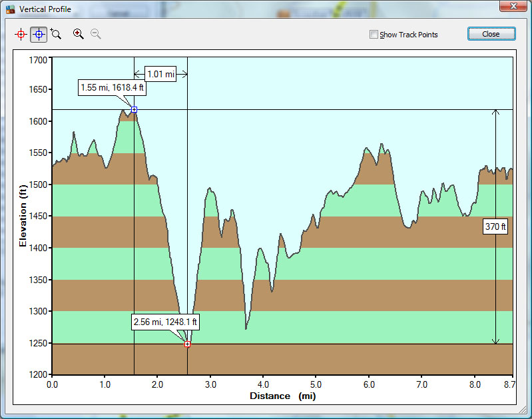Click the 370 ft elevation difference label
The height and width of the screenshot is (419, 532).
click(x=495, y=226)
